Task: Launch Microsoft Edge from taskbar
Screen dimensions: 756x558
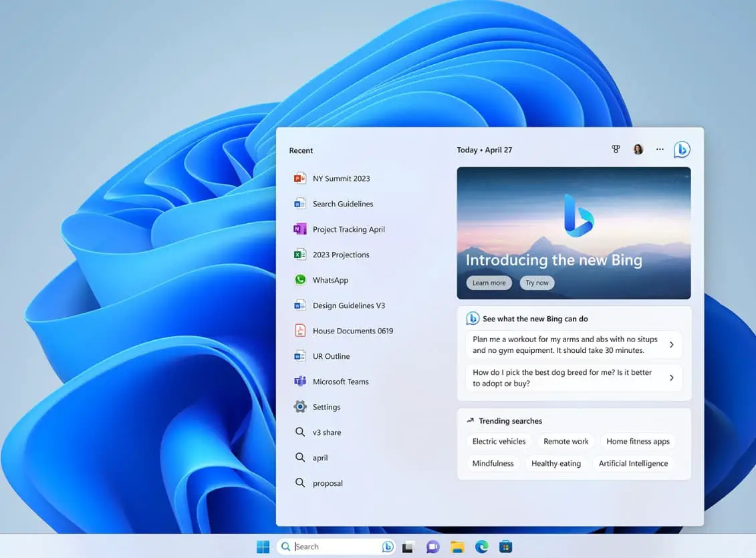Action: 481,547
